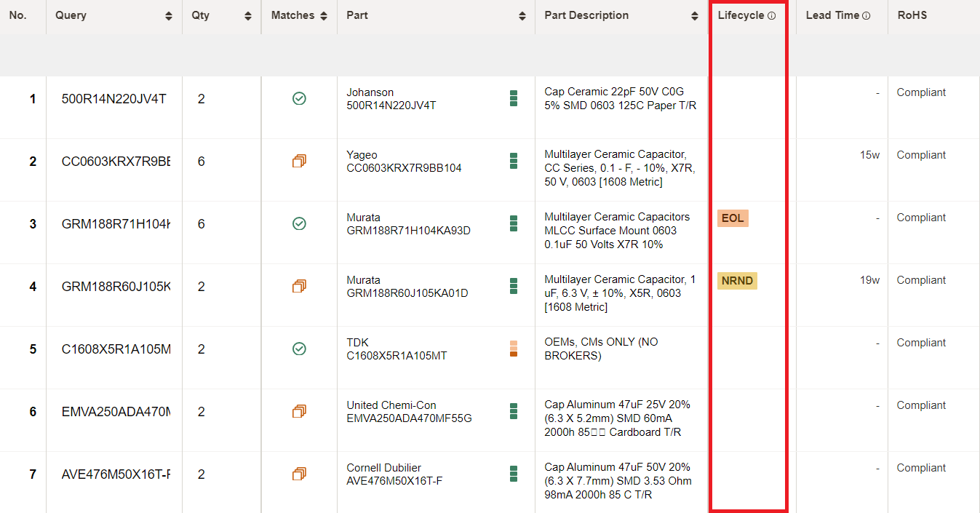Viewport: 980px width, 513px height.
Task: Click quantity value in row 1
Action: (202, 99)
